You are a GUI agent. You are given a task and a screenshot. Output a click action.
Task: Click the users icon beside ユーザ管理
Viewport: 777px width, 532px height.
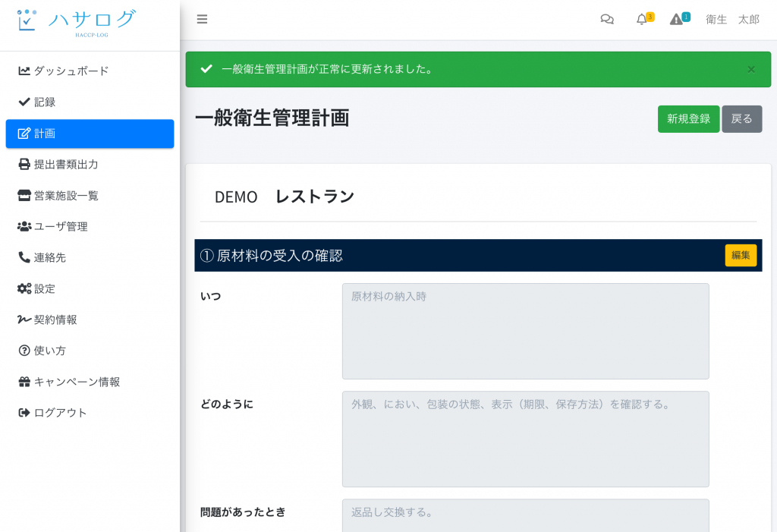24,227
